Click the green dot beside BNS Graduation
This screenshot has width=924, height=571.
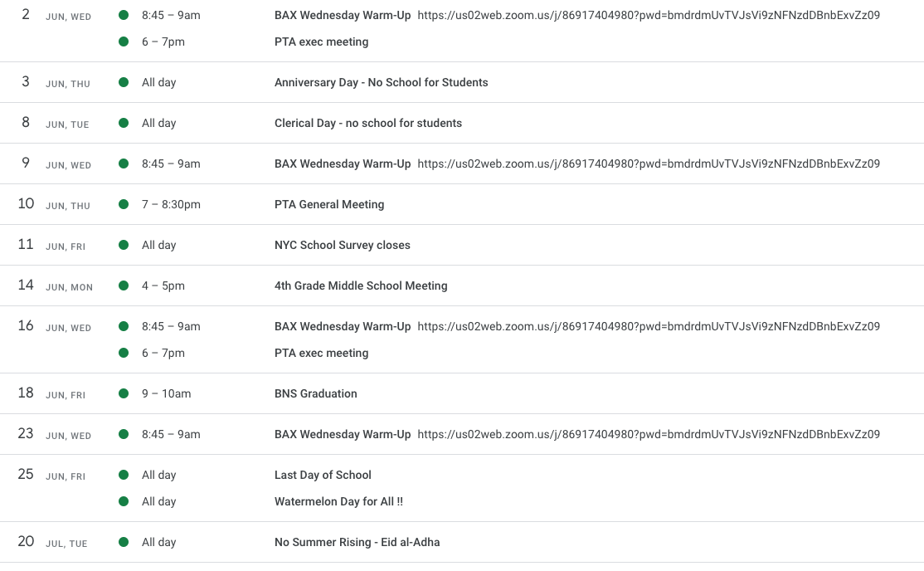tap(124, 393)
